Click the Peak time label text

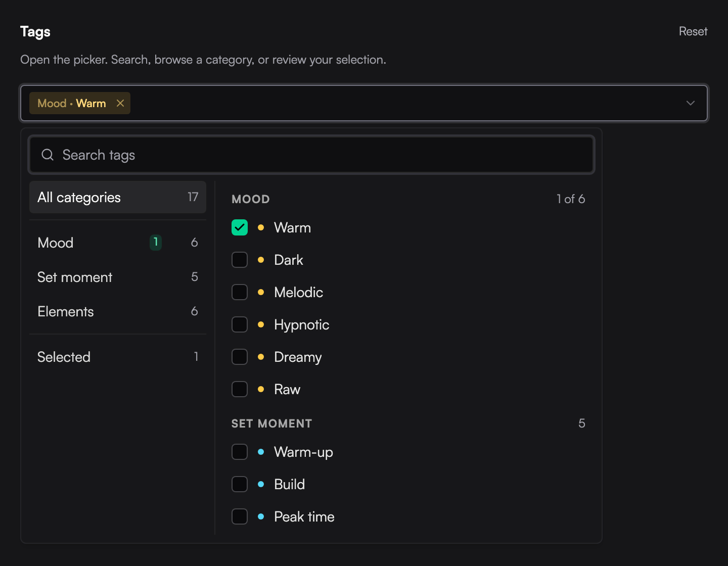click(x=304, y=516)
